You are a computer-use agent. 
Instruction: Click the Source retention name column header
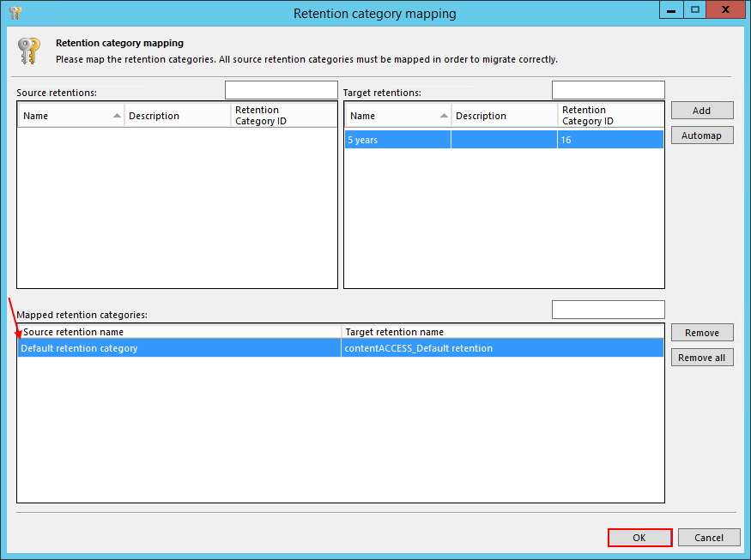[179, 332]
